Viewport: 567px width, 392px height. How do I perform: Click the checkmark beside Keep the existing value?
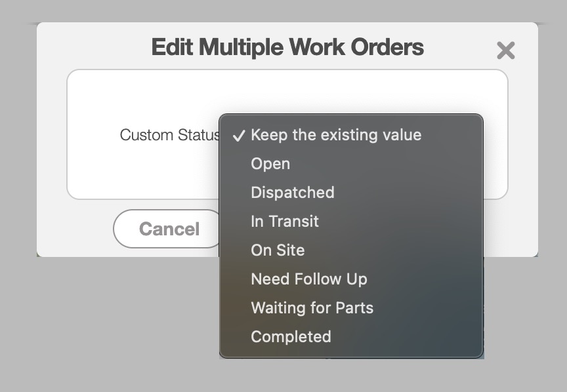[x=239, y=136]
